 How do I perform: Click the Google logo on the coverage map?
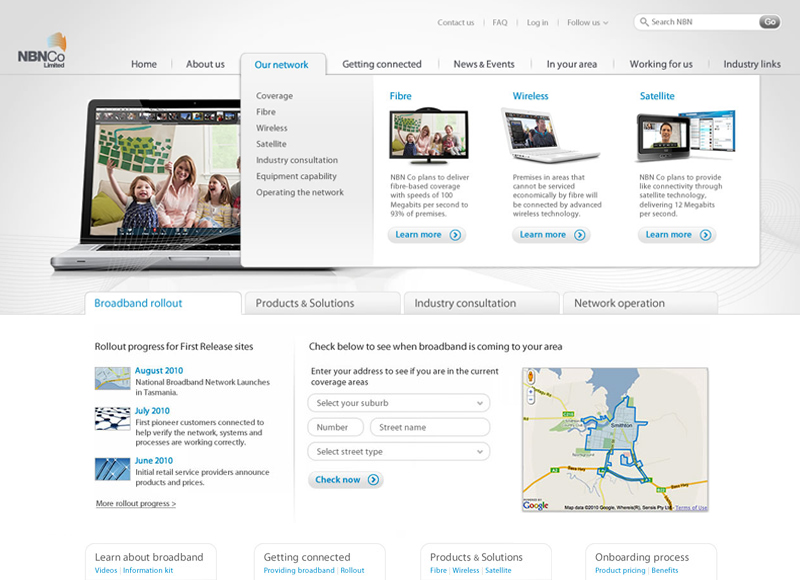(533, 504)
